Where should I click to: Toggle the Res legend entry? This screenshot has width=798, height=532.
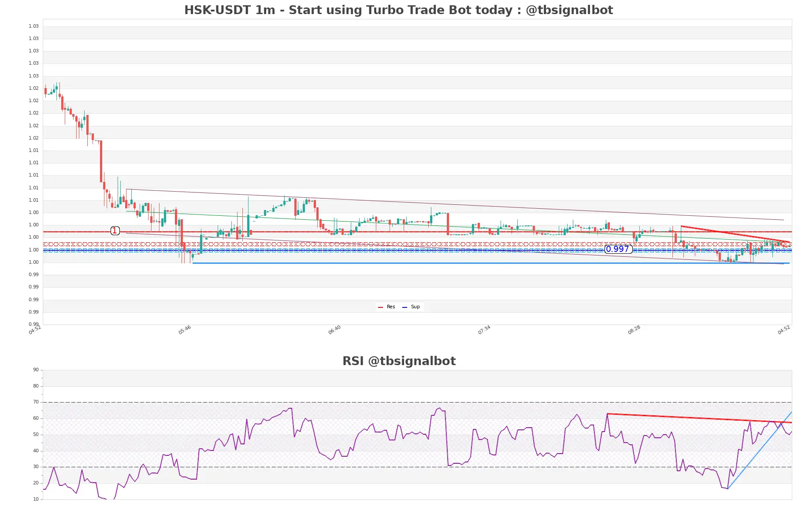point(386,307)
